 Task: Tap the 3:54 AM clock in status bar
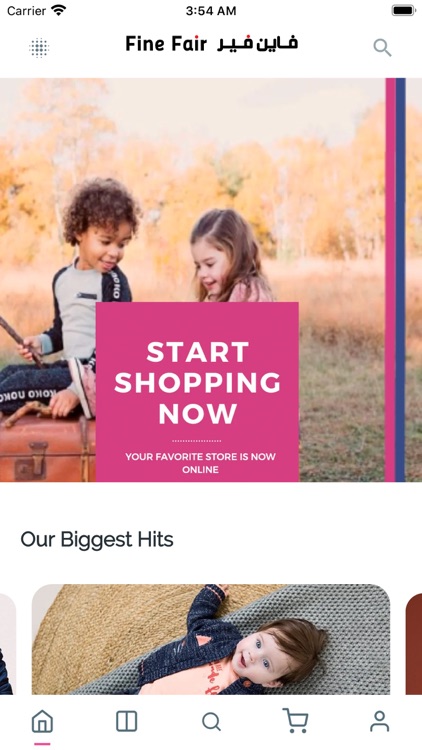pyautogui.click(x=211, y=11)
